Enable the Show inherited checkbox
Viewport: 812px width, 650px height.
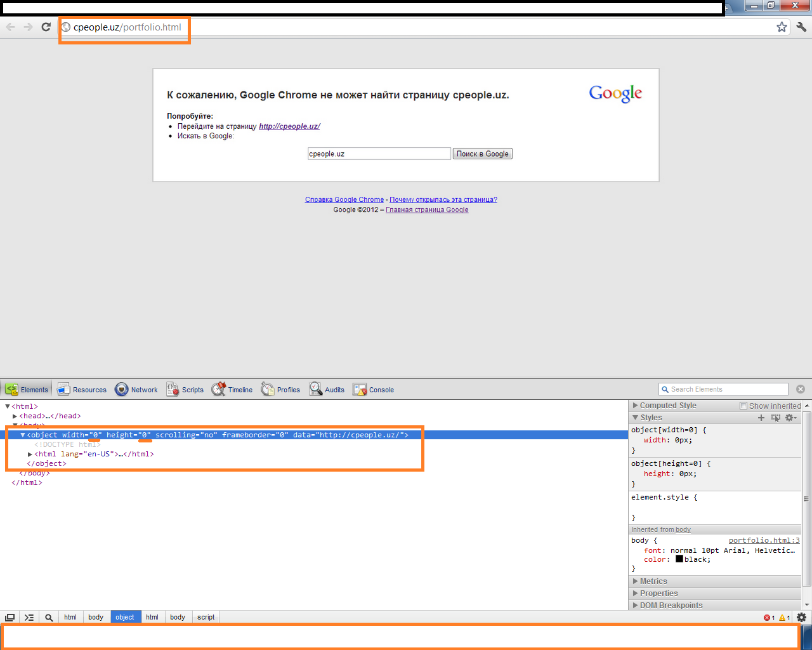[743, 406]
